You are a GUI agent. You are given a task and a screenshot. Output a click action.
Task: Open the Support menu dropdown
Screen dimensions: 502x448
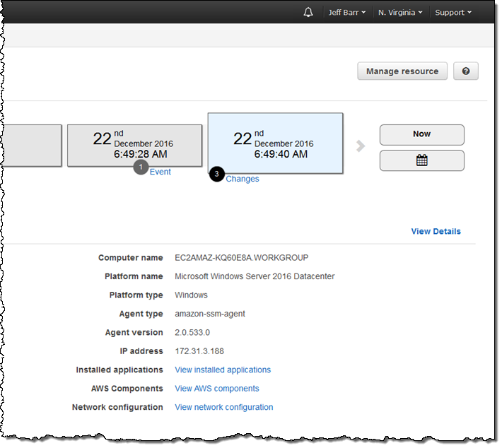(x=453, y=13)
